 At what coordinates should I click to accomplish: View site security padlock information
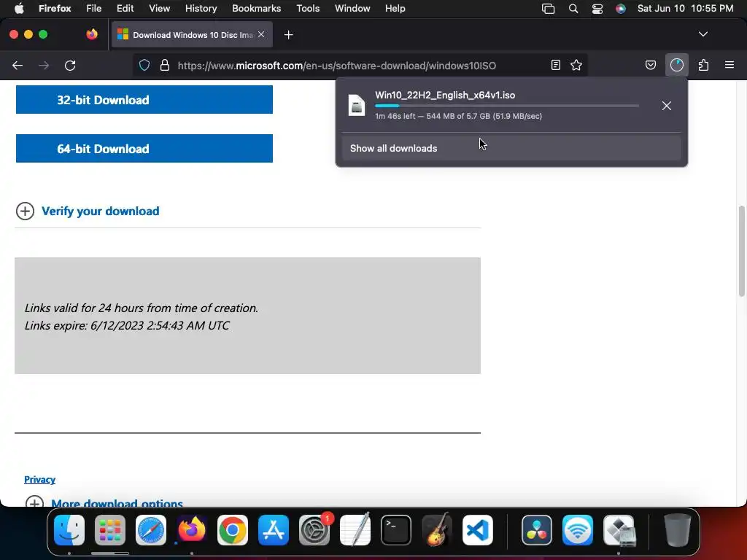pos(165,65)
